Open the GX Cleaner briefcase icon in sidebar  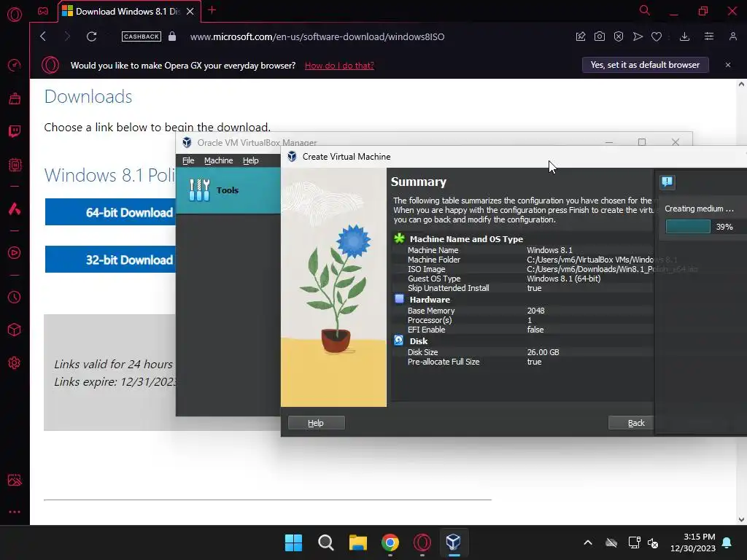[x=15, y=98]
